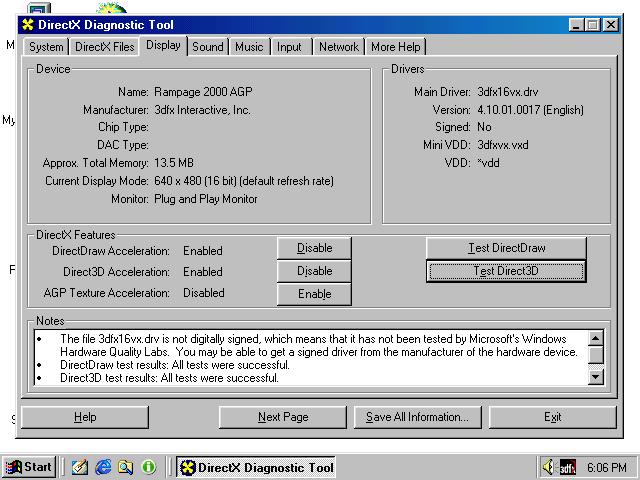
Task: Launch Internet Explorer from the quick launch bar
Action: (x=102, y=467)
